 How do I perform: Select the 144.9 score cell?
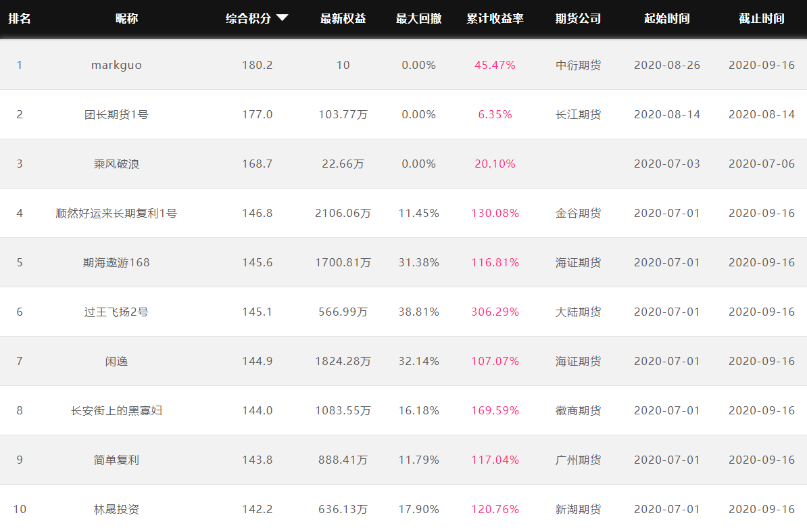258,361
